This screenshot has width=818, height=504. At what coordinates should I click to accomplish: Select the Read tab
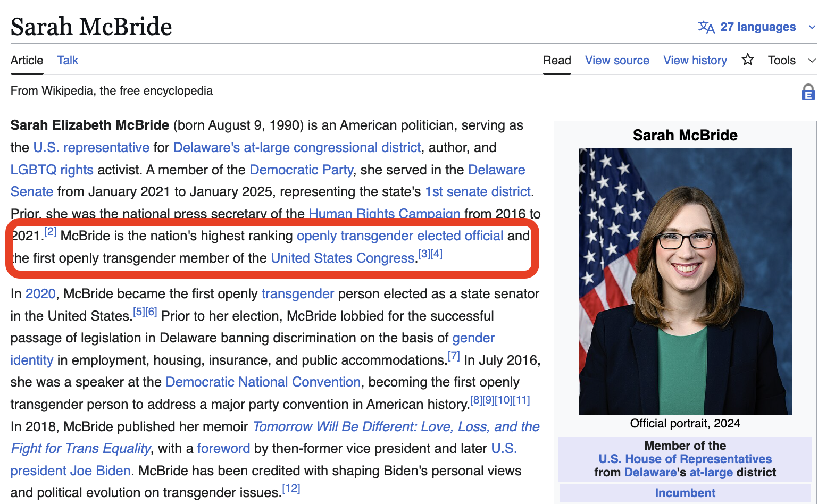point(557,60)
